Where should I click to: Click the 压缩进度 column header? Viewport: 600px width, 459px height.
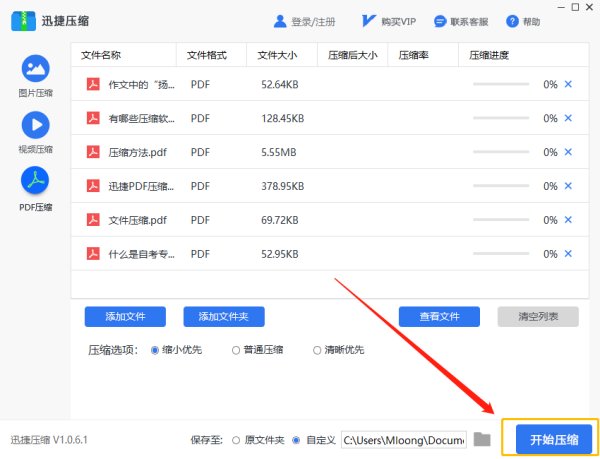click(489, 55)
